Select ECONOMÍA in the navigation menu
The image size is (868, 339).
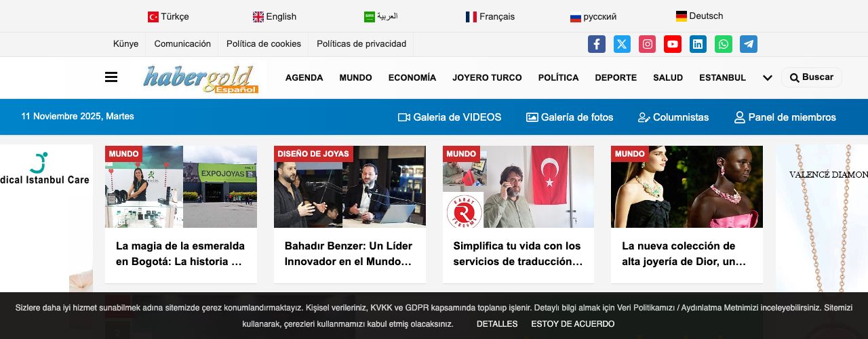412,77
